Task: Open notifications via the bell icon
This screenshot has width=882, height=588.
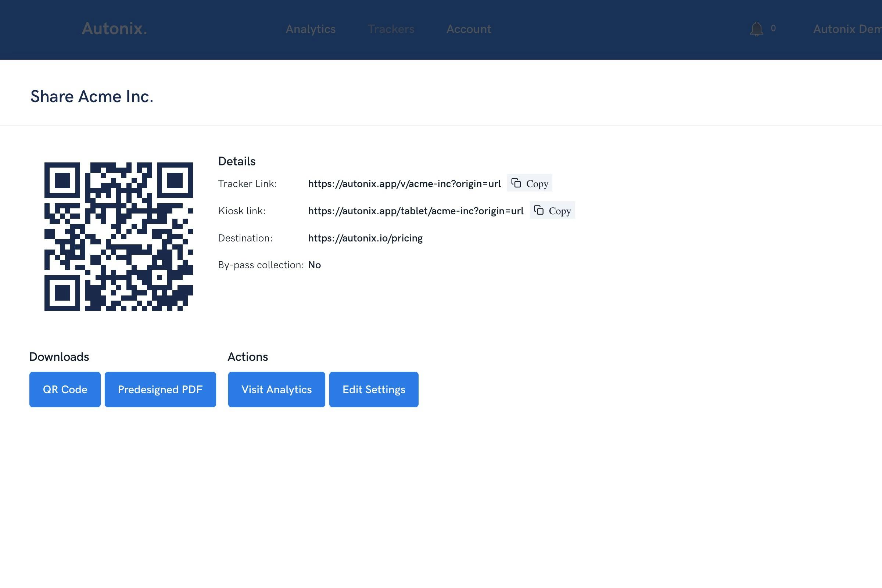Action: 756,29
